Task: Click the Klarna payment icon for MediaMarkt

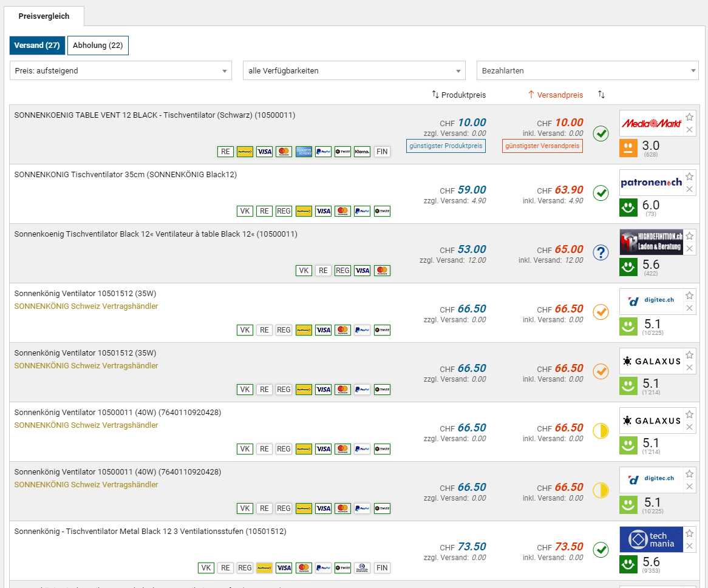Action: click(x=362, y=152)
